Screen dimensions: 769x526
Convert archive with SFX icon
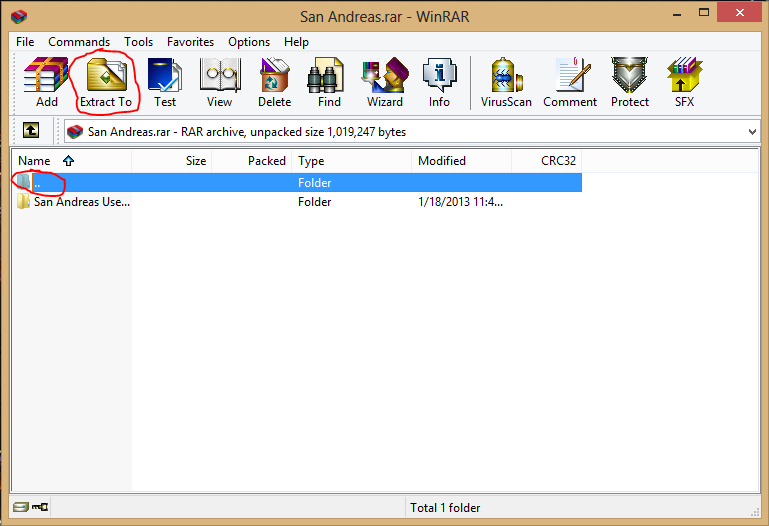coord(684,82)
